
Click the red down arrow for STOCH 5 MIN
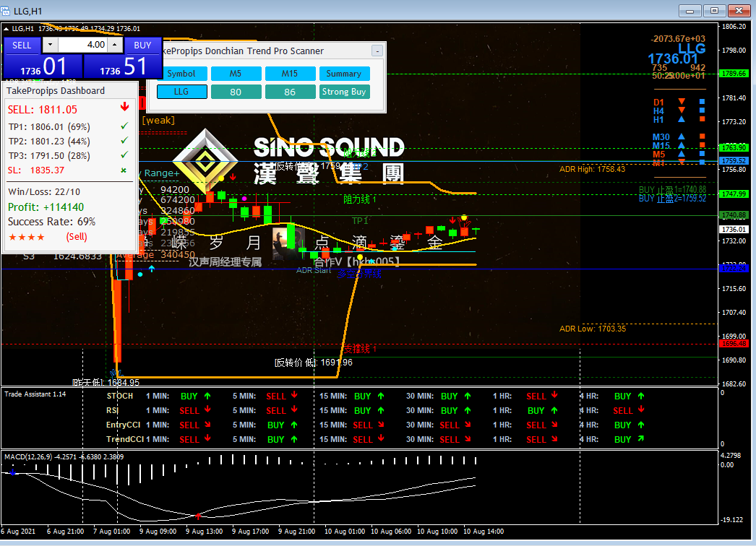click(x=294, y=395)
